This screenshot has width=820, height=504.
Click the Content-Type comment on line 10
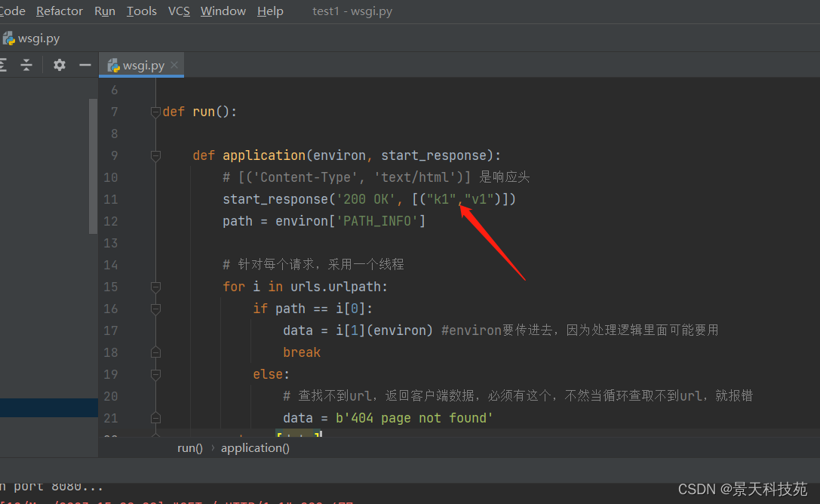point(376,178)
